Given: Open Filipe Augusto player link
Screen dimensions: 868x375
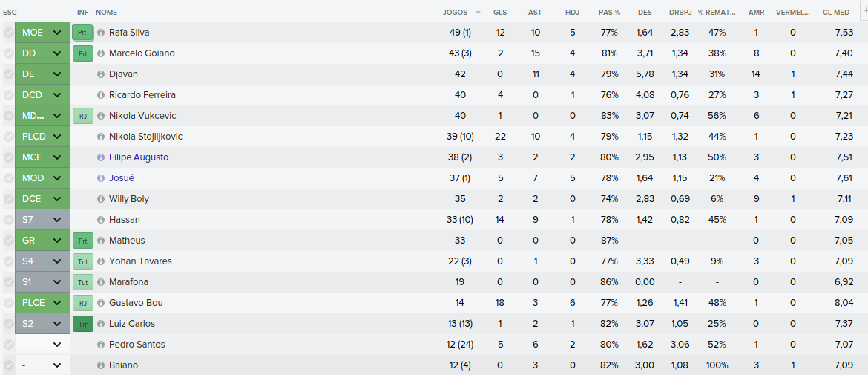Looking at the screenshot, I should coord(139,157).
